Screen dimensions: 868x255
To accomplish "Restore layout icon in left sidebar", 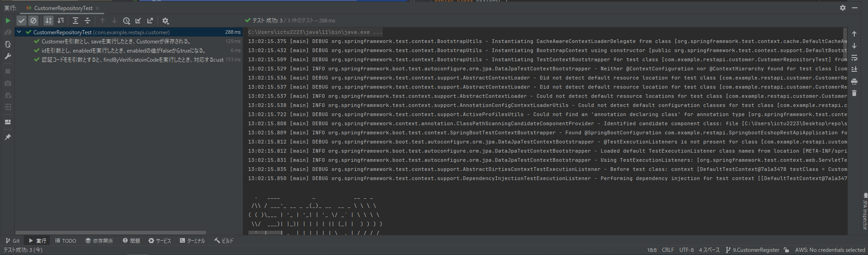I will pyautogui.click(x=8, y=122).
